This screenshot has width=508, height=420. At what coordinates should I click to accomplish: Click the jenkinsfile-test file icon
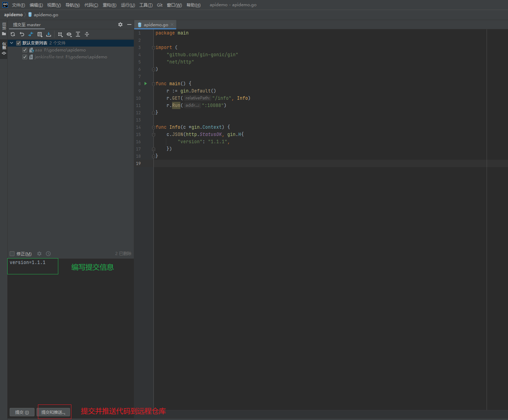coord(31,57)
